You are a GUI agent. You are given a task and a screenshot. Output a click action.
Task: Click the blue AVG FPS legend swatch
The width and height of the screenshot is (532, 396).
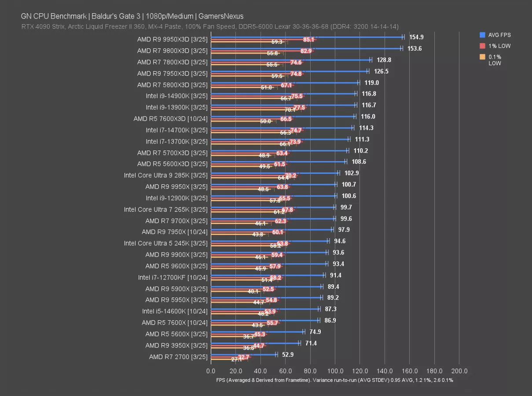coord(483,35)
